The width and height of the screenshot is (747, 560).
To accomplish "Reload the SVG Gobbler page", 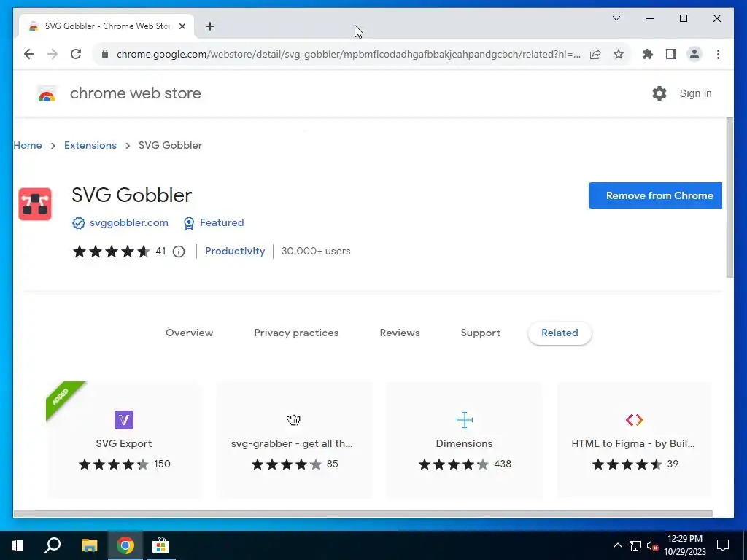I will [x=76, y=54].
